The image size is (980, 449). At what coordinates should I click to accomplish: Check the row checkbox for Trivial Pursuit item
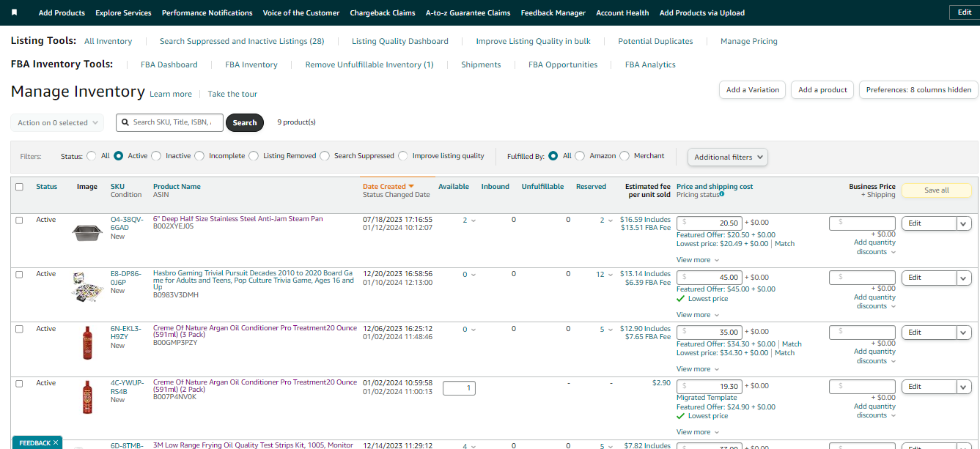click(20, 274)
